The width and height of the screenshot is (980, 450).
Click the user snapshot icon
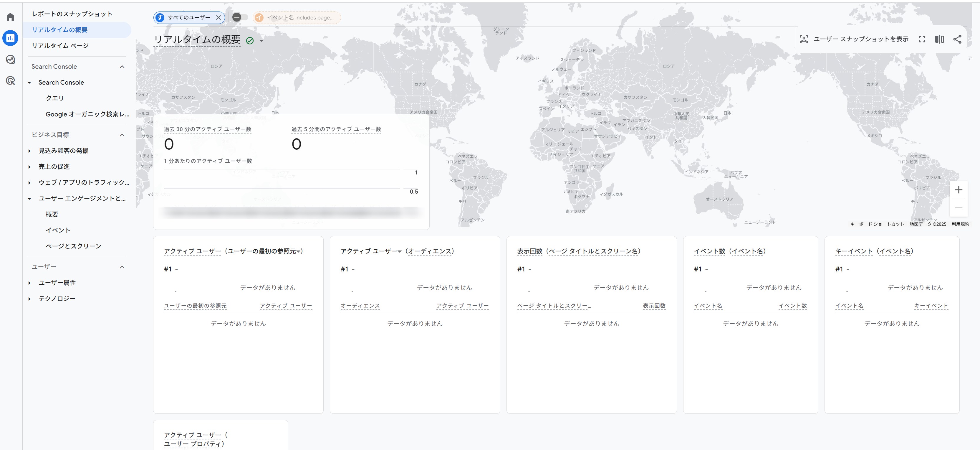(x=804, y=39)
